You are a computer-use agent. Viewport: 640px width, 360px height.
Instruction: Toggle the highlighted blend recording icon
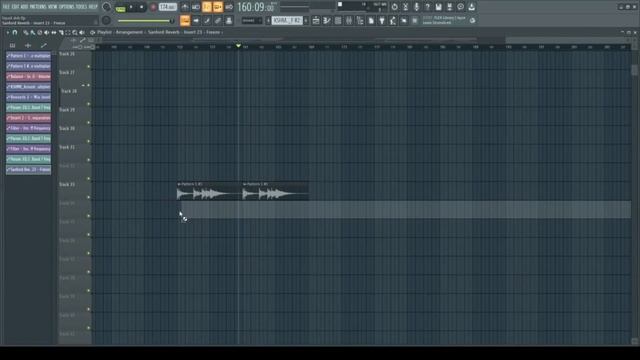(218, 7)
